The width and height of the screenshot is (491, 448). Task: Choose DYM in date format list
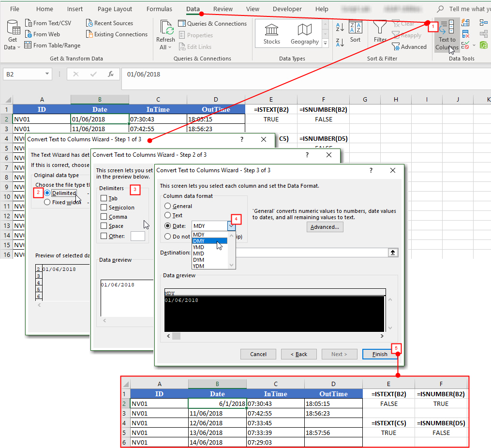[x=209, y=259]
